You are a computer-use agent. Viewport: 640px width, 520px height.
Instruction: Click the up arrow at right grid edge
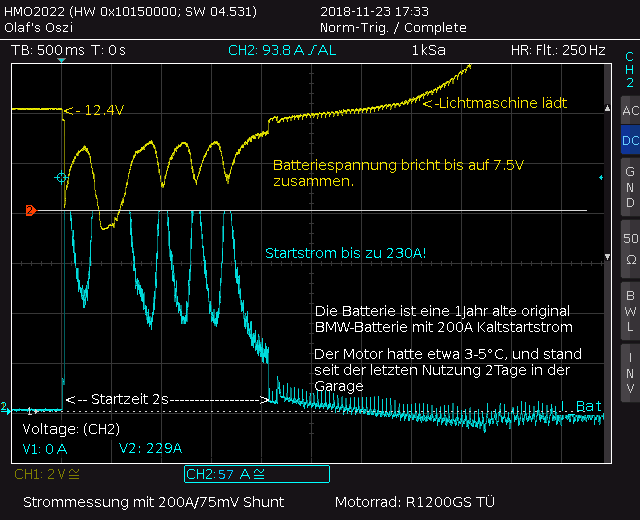[x=607, y=108]
